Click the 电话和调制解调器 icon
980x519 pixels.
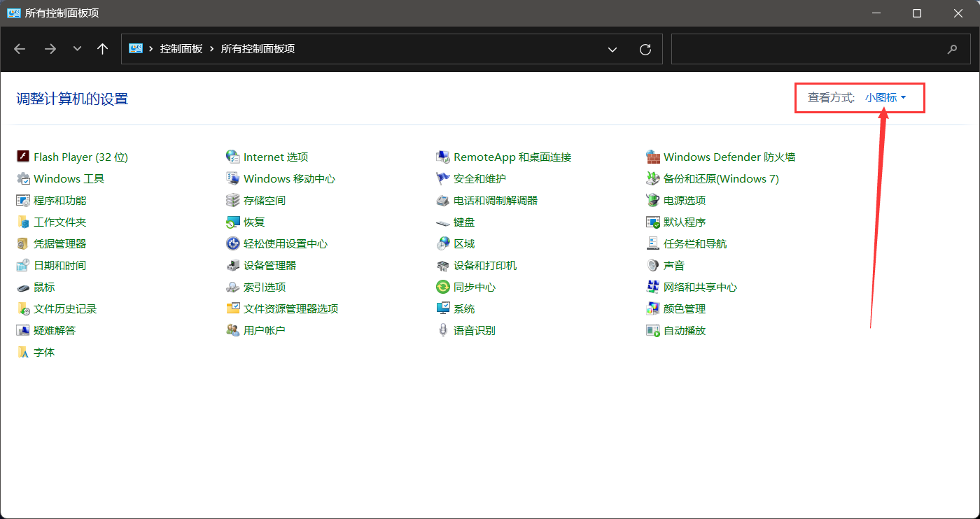443,200
